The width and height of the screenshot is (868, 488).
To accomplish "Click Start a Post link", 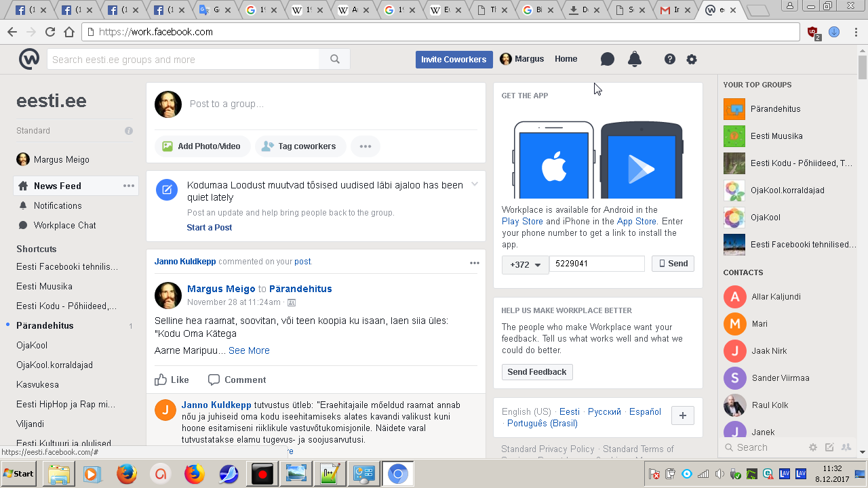I will [x=210, y=227].
